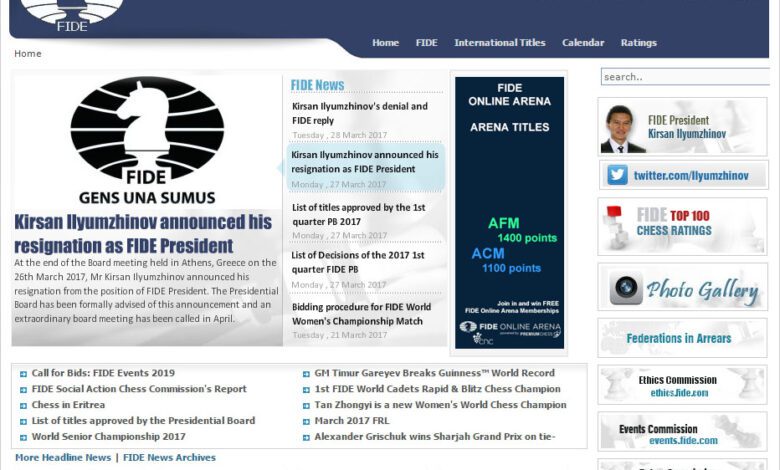This screenshot has height=470, width=780.
Task: Open March 2017 FRL headline
Action: tap(352, 421)
